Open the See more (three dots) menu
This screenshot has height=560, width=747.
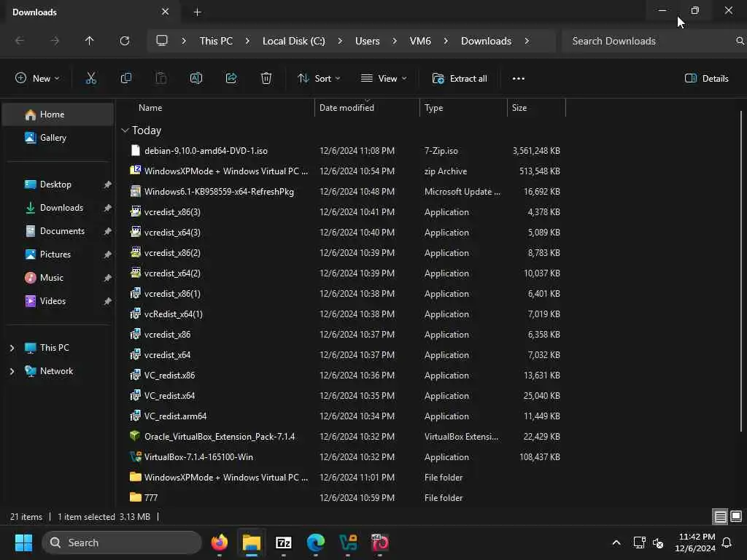[519, 79]
